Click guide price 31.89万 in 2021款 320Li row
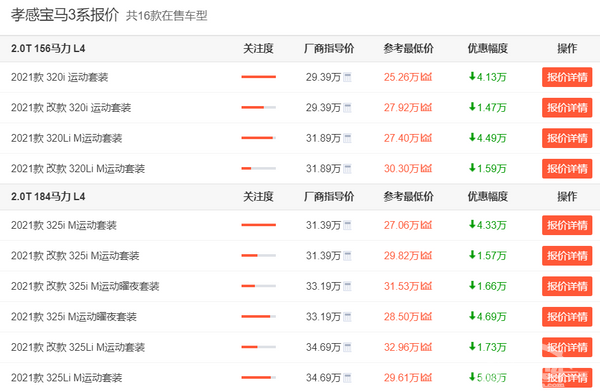This screenshot has height=392, width=600. 323,138
